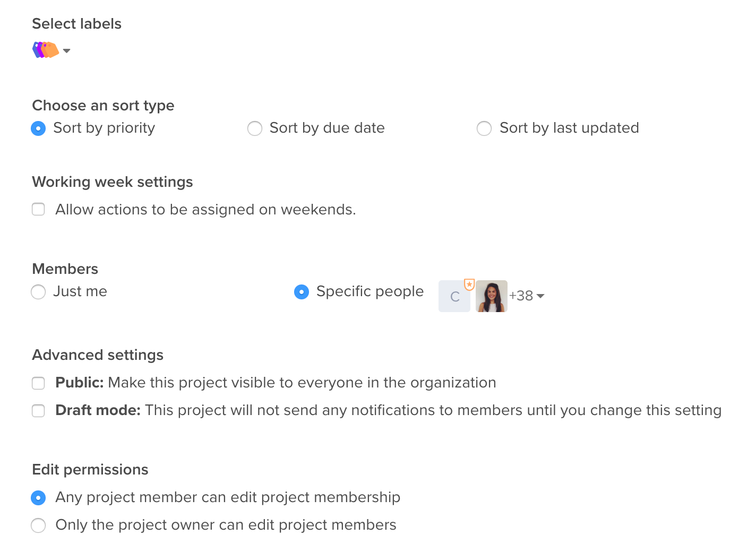Image resolution: width=756 pixels, height=552 pixels.
Task: Open the Select labels dropdown arrow
Action: tap(67, 51)
